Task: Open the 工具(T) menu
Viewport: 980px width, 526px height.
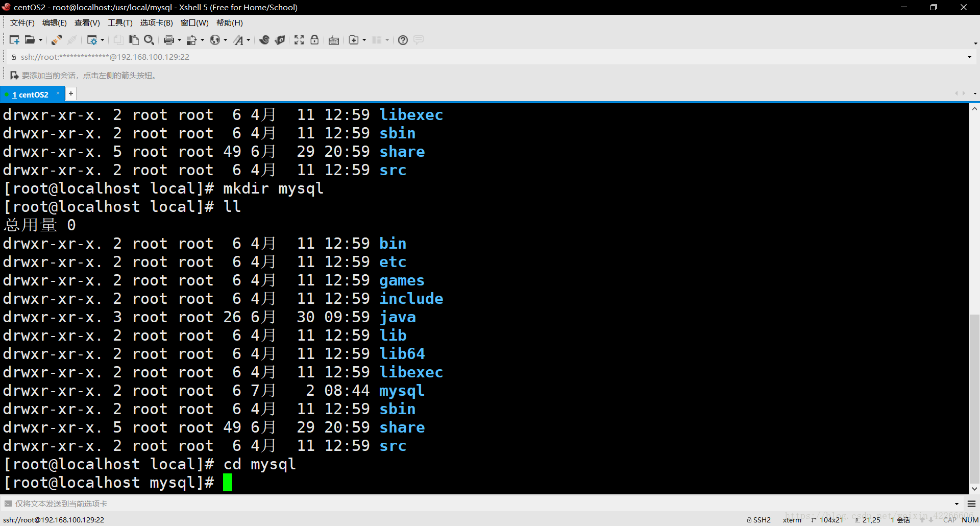Action: point(120,22)
